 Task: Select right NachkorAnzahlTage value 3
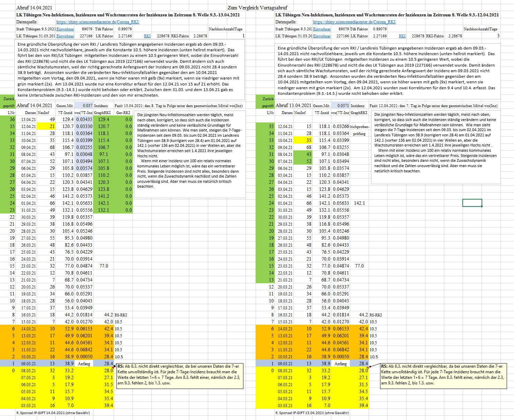[x=498, y=36]
